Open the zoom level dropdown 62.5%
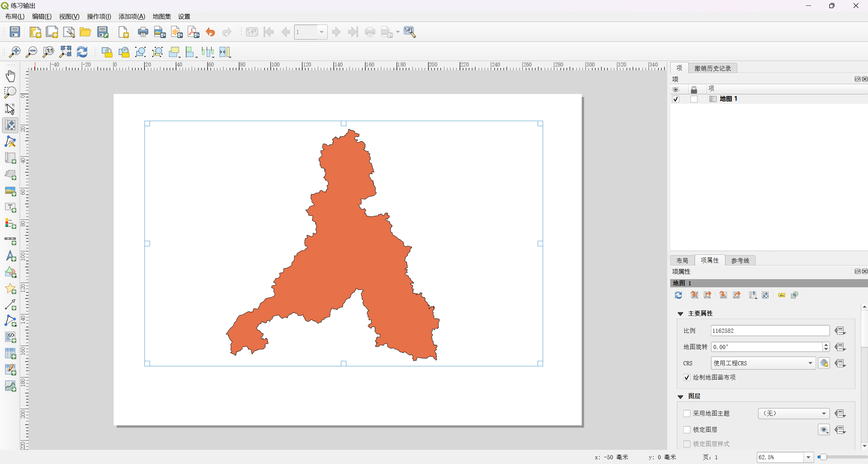Screen dimensions: 868x464 pos(809,457)
